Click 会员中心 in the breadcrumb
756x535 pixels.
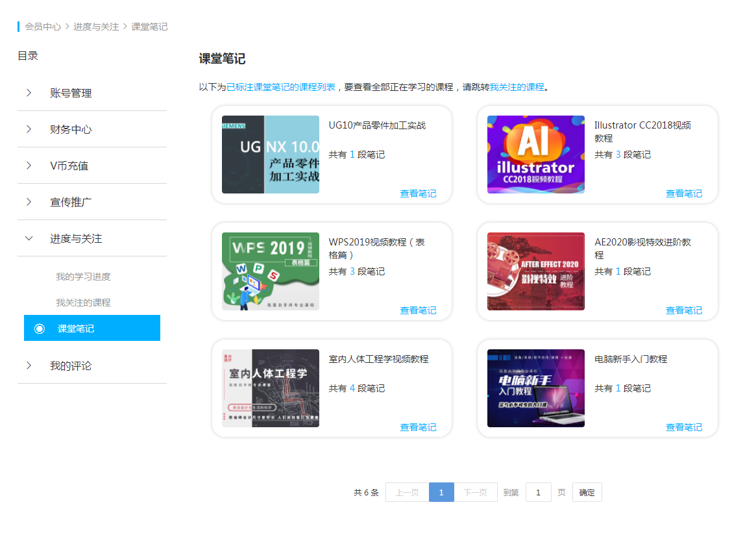(x=43, y=27)
